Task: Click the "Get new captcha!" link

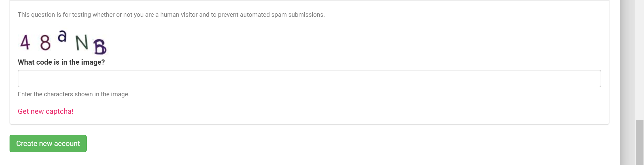Action: [46, 111]
